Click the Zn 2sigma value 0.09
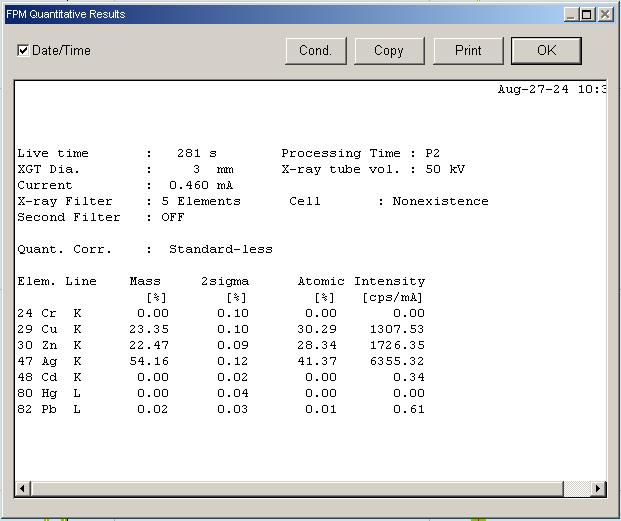Screen dimensions: 621x521 tap(233, 345)
